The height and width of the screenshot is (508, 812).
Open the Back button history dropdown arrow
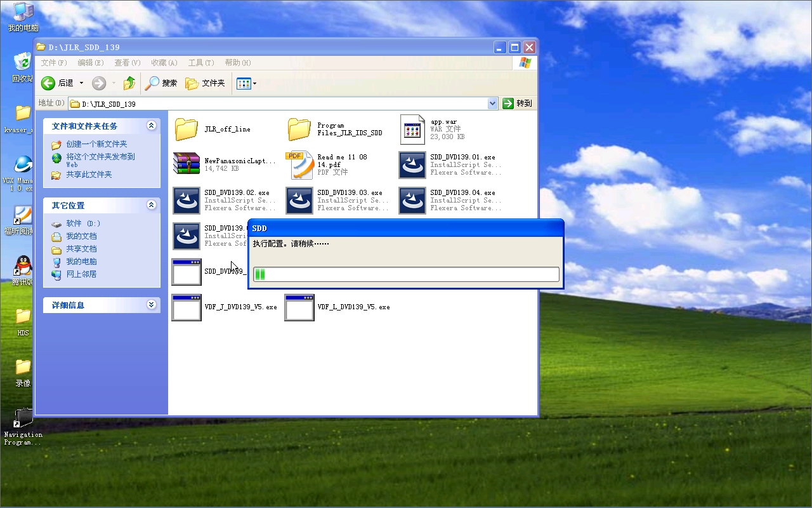[x=81, y=83]
